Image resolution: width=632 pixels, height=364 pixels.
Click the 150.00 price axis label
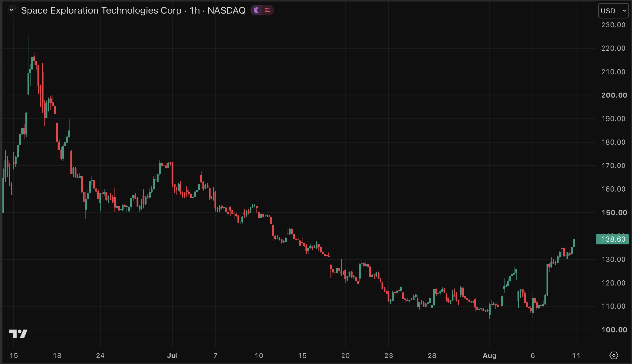point(614,213)
